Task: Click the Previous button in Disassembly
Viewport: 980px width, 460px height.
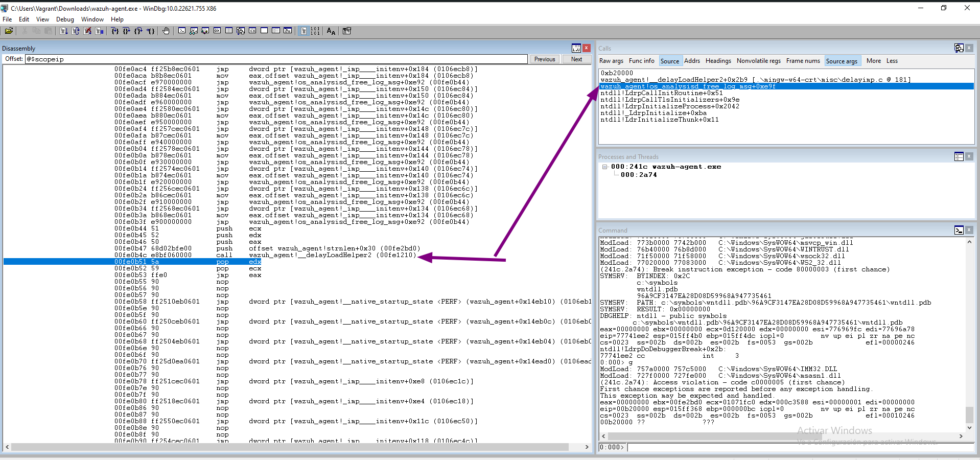Action: [x=544, y=59]
